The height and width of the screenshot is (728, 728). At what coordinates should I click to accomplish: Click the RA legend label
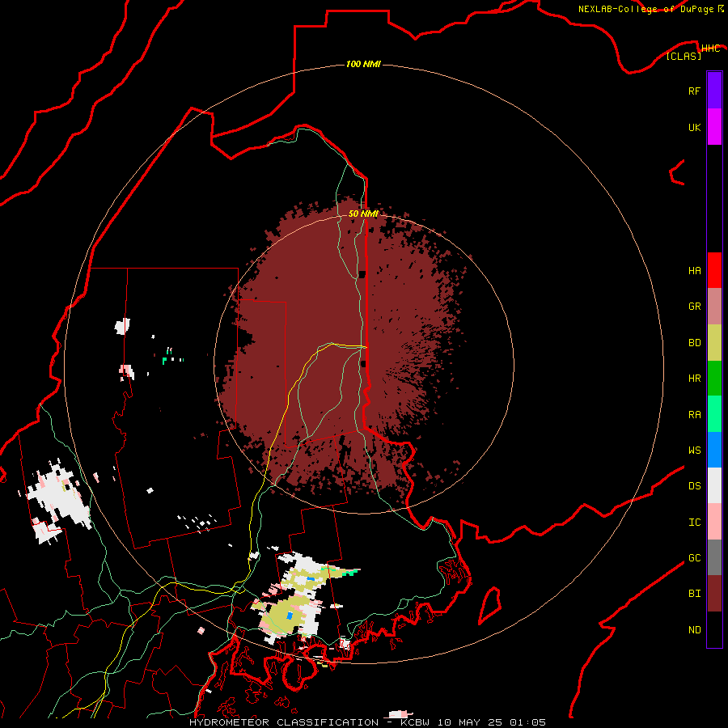click(x=694, y=415)
